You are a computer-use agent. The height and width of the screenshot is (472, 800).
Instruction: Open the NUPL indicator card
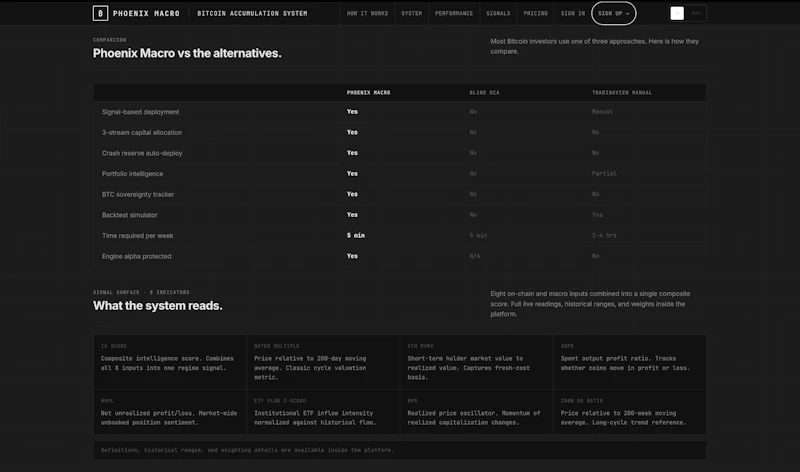point(170,412)
